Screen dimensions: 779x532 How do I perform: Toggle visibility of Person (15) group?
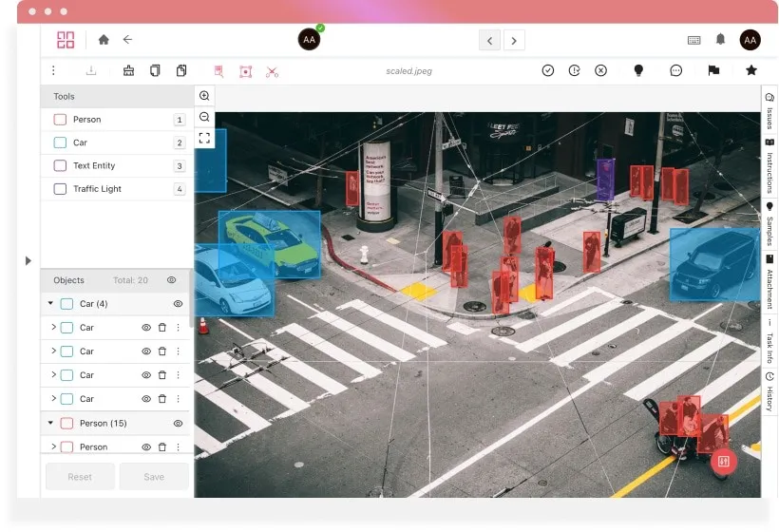pyautogui.click(x=178, y=423)
